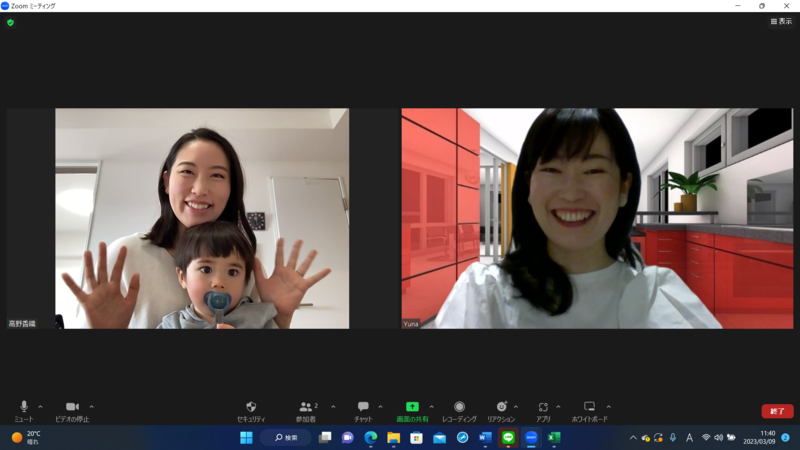Image resolution: width=800 pixels, height=450 pixels.
Task: Click the green encryption shield icon
Action: [11, 22]
